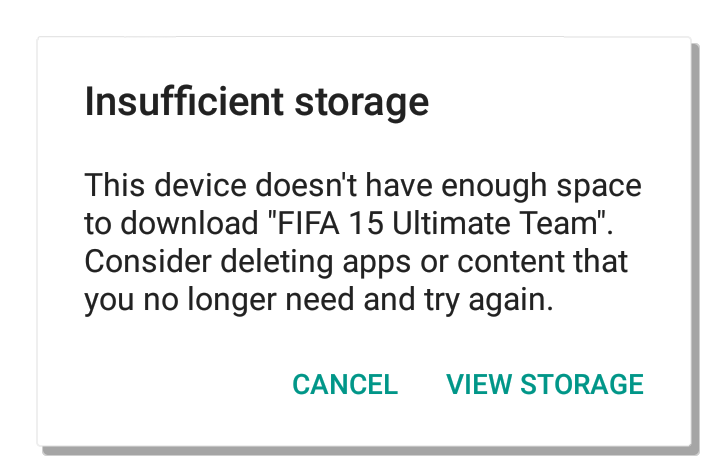Tap the CANCEL button
This screenshot has height=473, width=726.
(x=345, y=385)
